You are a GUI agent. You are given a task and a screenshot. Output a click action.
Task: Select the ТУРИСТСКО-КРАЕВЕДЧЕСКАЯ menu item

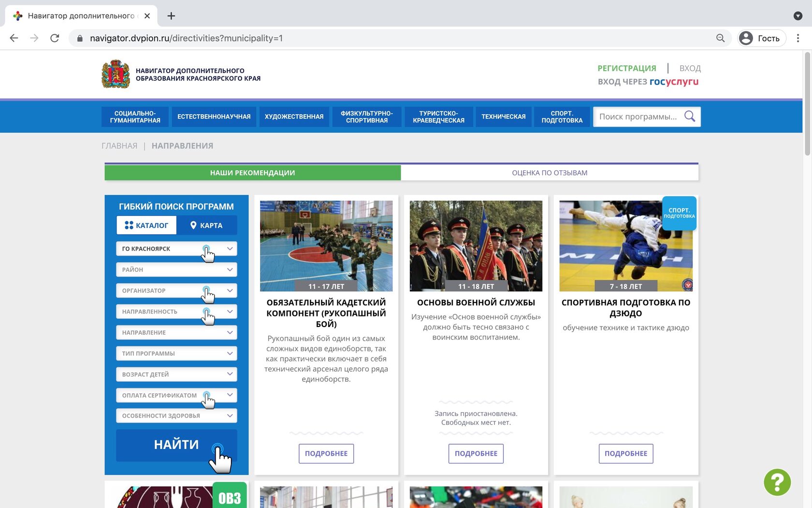click(x=439, y=117)
